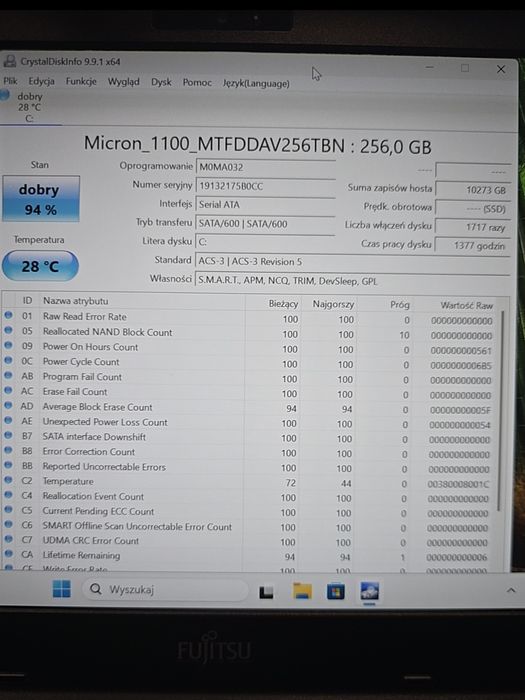Click the Wartość Raw column header

pyautogui.click(x=466, y=306)
